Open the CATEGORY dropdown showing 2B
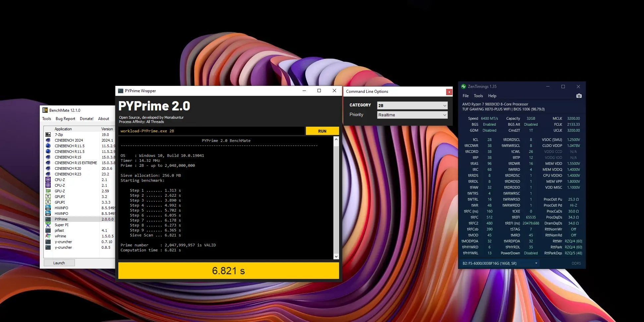This screenshot has height=322, width=644. click(x=412, y=105)
